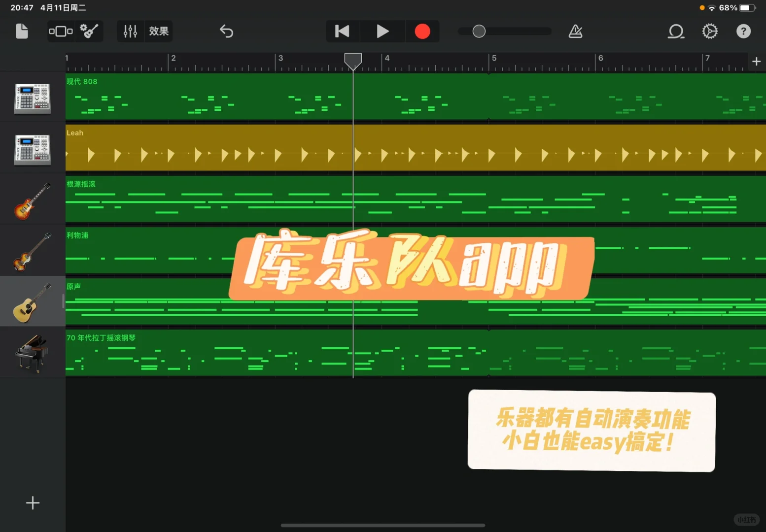Open the Loop Browser
766x532 pixels.
tap(675, 31)
